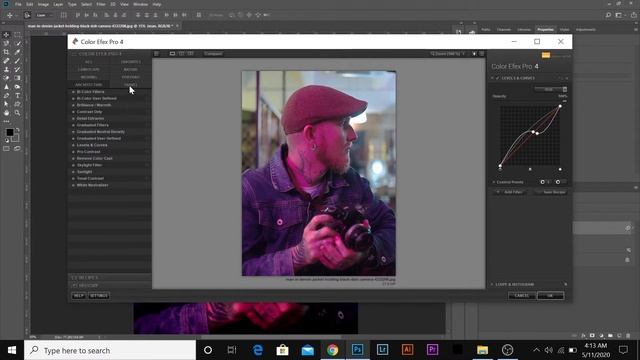
Task: Select the Hand tool
Action: (x=6, y=113)
